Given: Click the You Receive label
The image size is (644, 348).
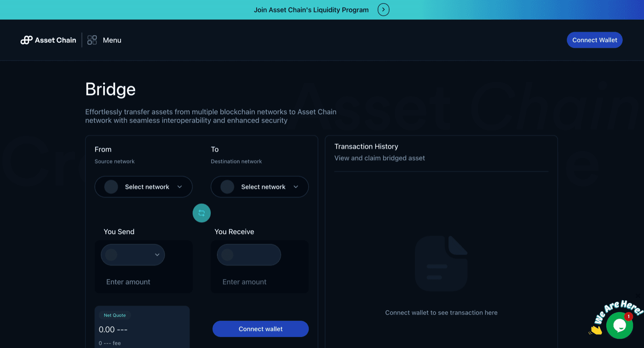Looking at the screenshot, I should 234,232.
